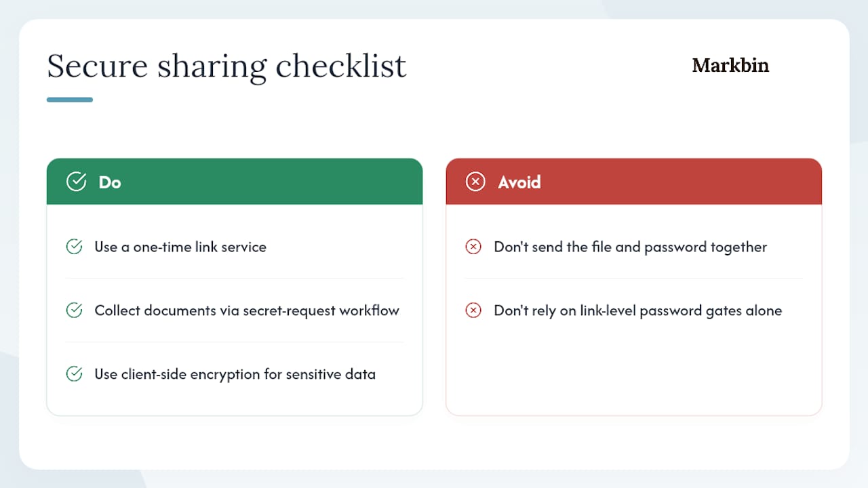Click the X icon in the Avoid header
Screen dimensions: 868x488
coord(475,182)
